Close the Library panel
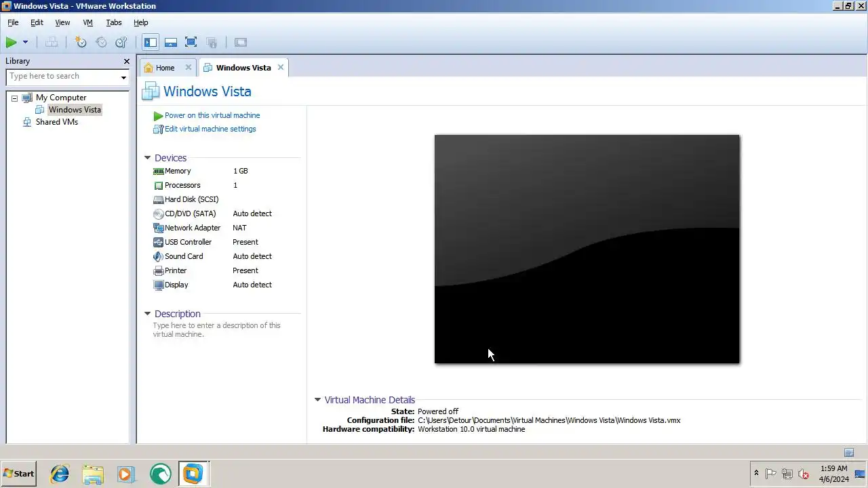Image resolution: width=868 pixels, height=488 pixels. point(126,61)
